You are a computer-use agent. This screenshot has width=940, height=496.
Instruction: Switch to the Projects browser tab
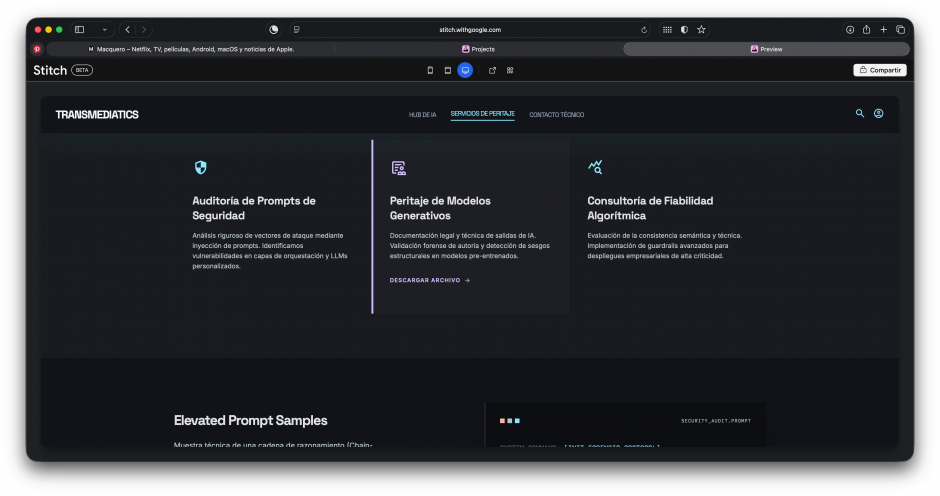tap(478, 49)
